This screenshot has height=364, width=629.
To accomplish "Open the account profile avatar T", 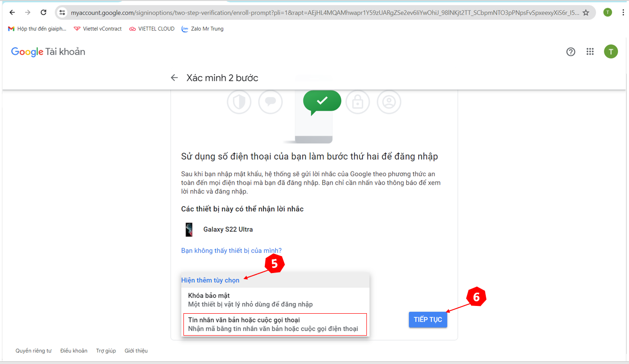I will point(611,52).
